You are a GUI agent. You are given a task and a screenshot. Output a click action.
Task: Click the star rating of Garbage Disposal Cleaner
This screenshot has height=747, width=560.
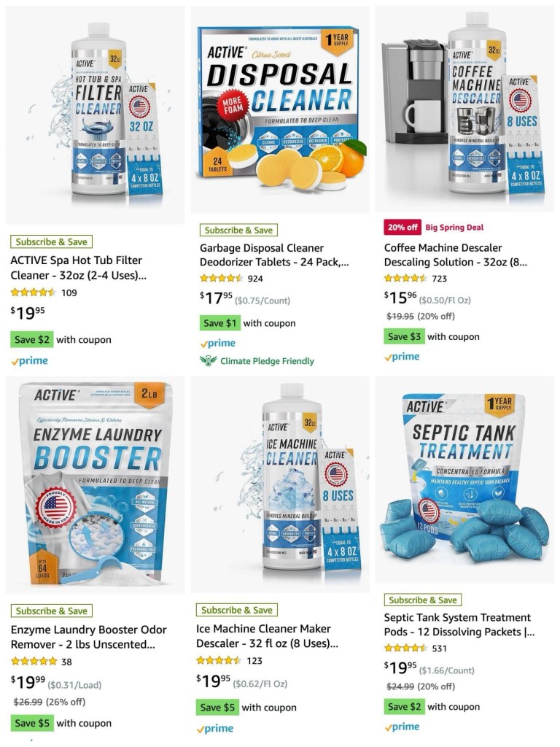pyautogui.click(x=222, y=278)
